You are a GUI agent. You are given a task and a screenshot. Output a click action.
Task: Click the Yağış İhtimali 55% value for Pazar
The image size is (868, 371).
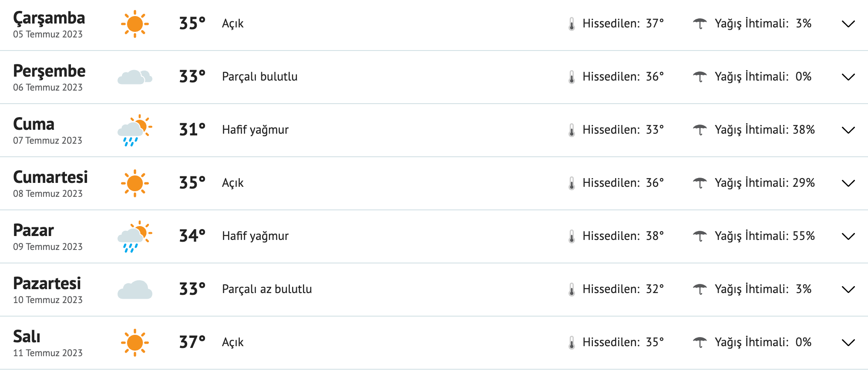tap(812, 236)
